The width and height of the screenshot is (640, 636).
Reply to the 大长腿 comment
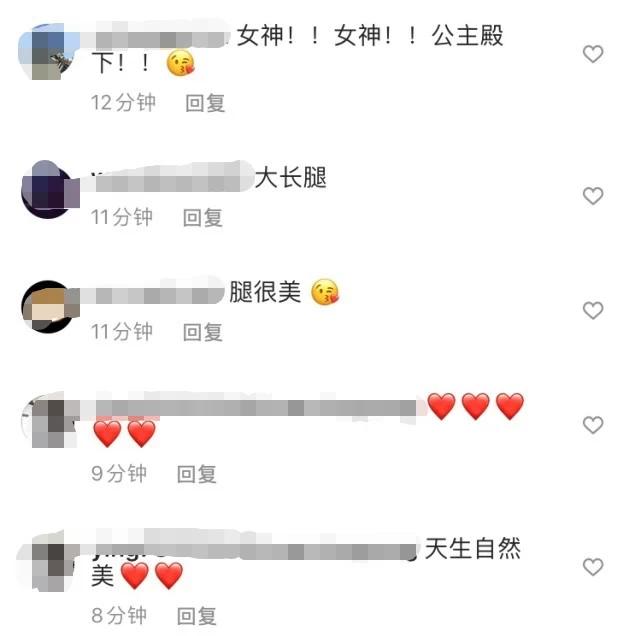(202, 218)
